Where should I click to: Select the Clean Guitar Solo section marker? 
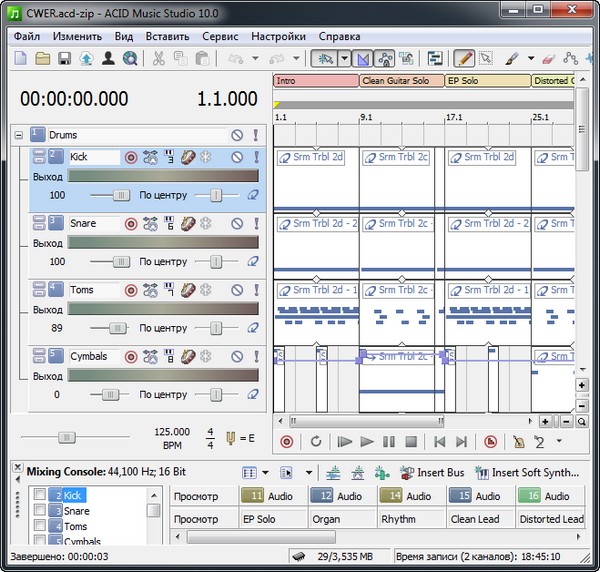[x=401, y=81]
